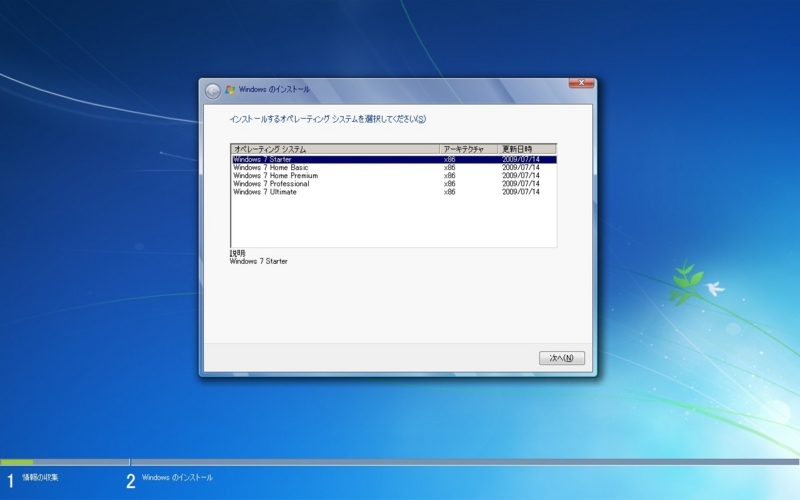Click the setup progress bar

click(x=400, y=462)
